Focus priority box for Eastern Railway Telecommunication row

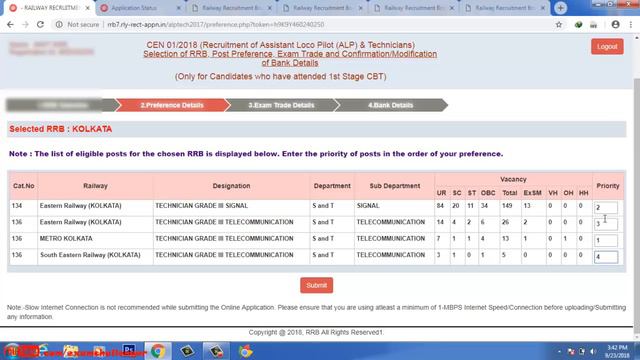point(606,224)
